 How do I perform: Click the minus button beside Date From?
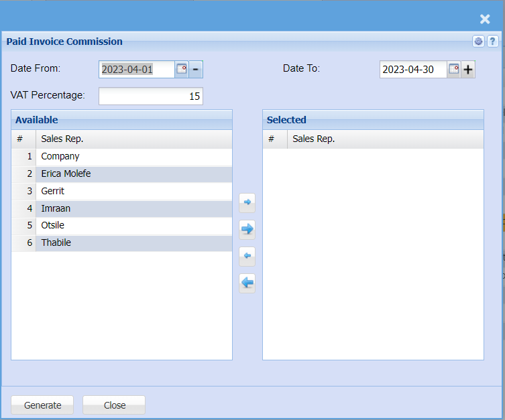pyautogui.click(x=196, y=69)
